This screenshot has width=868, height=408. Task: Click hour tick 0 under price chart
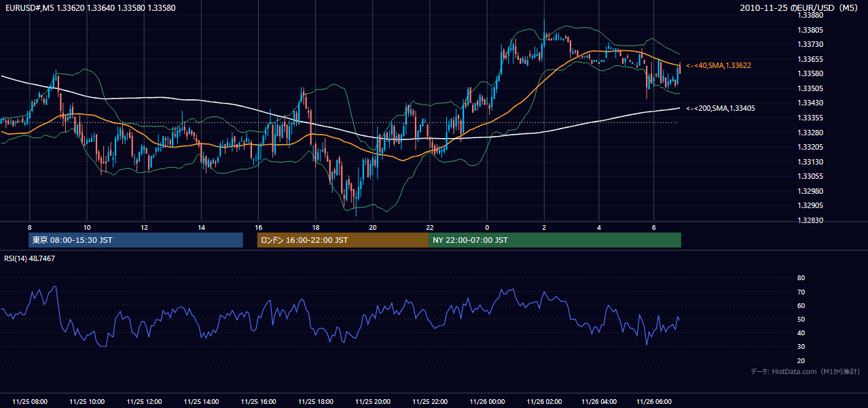click(x=487, y=226)
